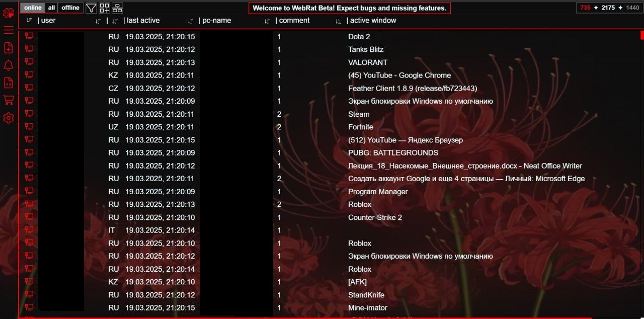
Task: Click the computer icon on the Steam row
Action: tap(29, 114)
